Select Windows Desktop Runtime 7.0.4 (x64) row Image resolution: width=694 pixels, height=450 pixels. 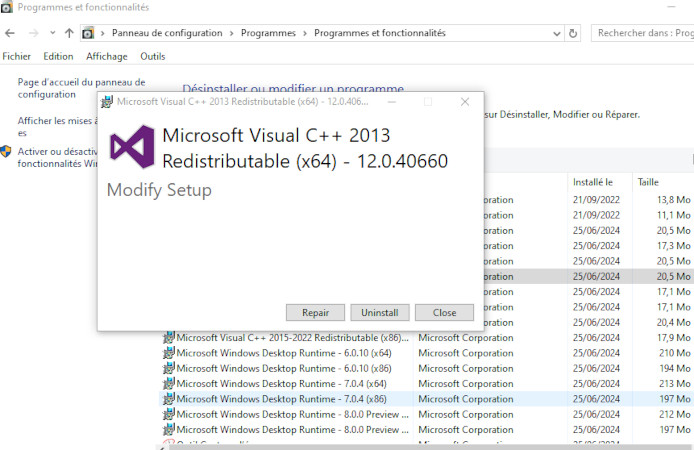coord(426,384)
